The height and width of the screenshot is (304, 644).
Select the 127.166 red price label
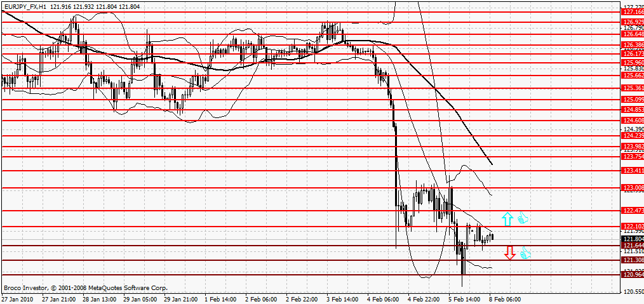[x=633, y=13]
